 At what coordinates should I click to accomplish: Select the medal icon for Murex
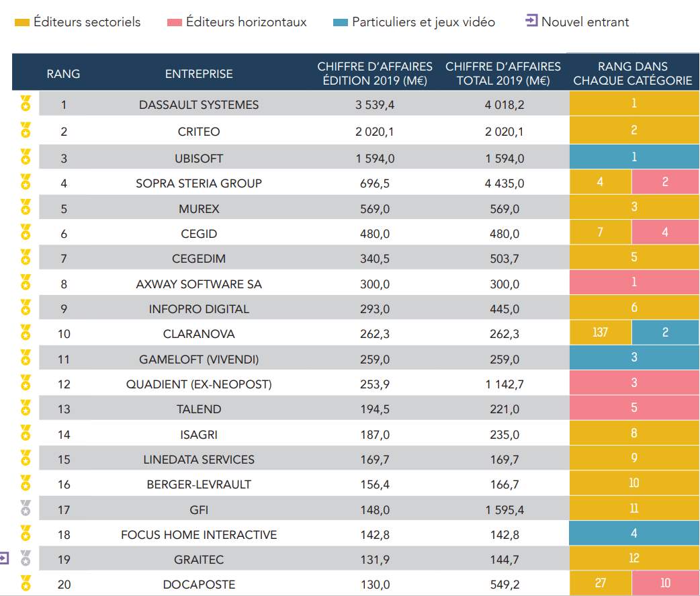(26, 207)
